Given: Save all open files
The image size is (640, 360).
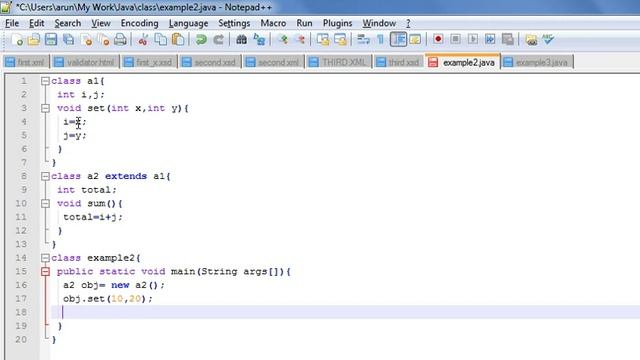Looking at the screenshot, I should pos(69,40).
